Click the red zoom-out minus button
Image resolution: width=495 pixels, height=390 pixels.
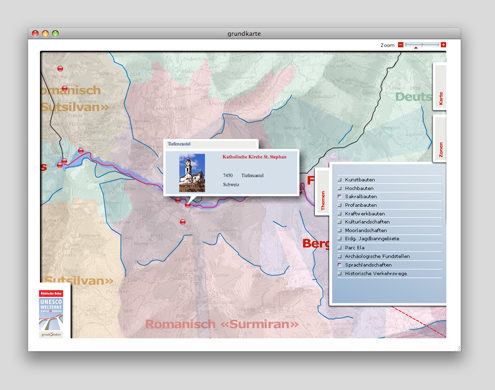pyautogui.click(x=401, y=45)
